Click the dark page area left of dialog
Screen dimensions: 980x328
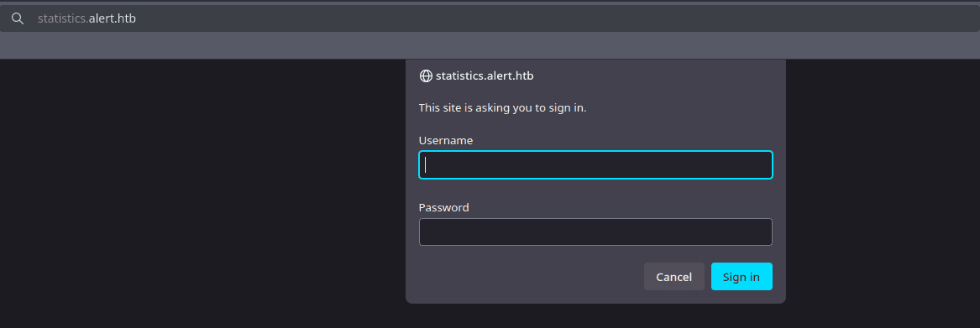[202, 194]
